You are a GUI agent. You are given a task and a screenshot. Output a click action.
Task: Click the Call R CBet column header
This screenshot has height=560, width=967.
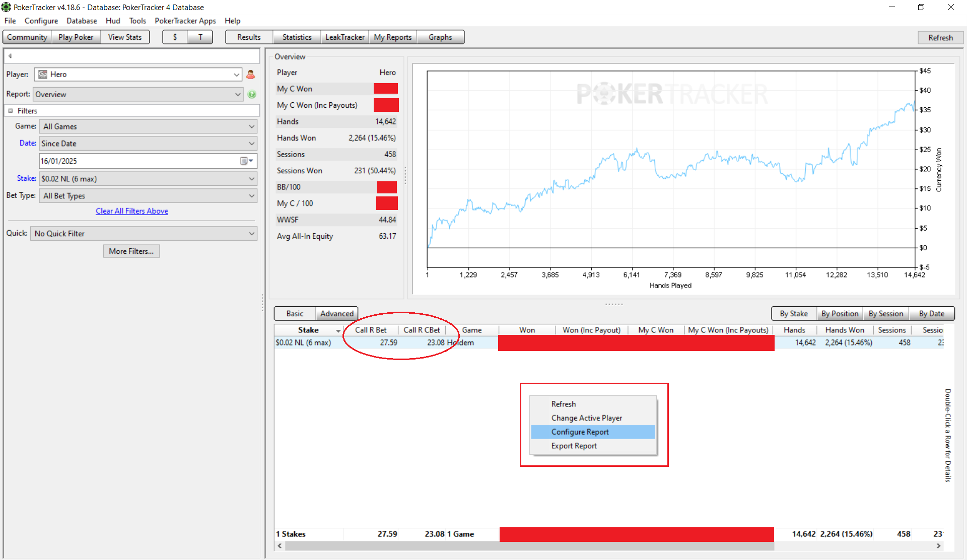[422, 330]
